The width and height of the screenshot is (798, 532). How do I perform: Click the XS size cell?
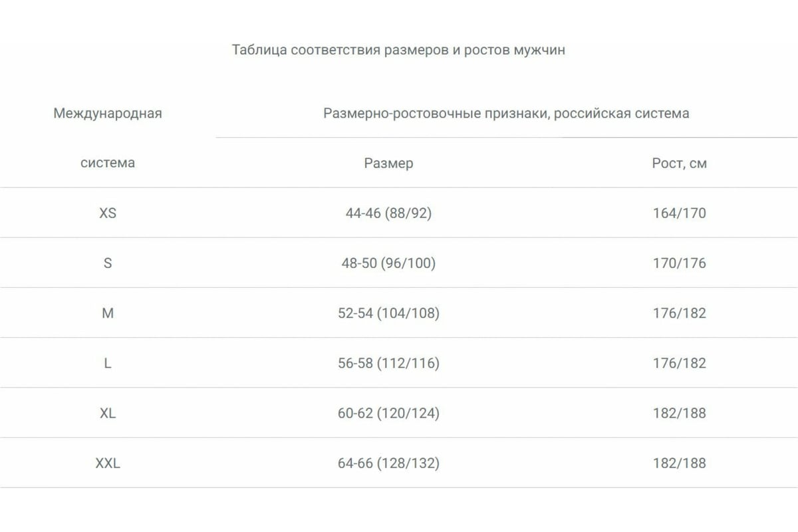click(108, 213)
